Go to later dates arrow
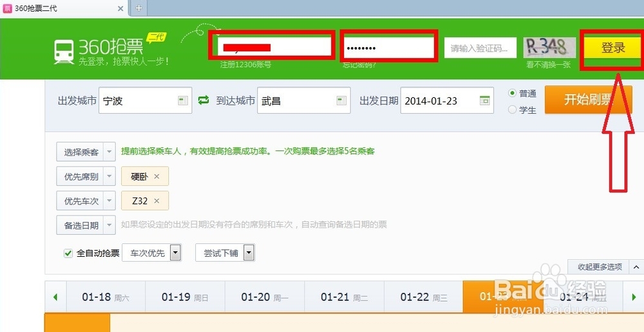The width and height of the screenshot is (644, 332). (x=634, y=297)
